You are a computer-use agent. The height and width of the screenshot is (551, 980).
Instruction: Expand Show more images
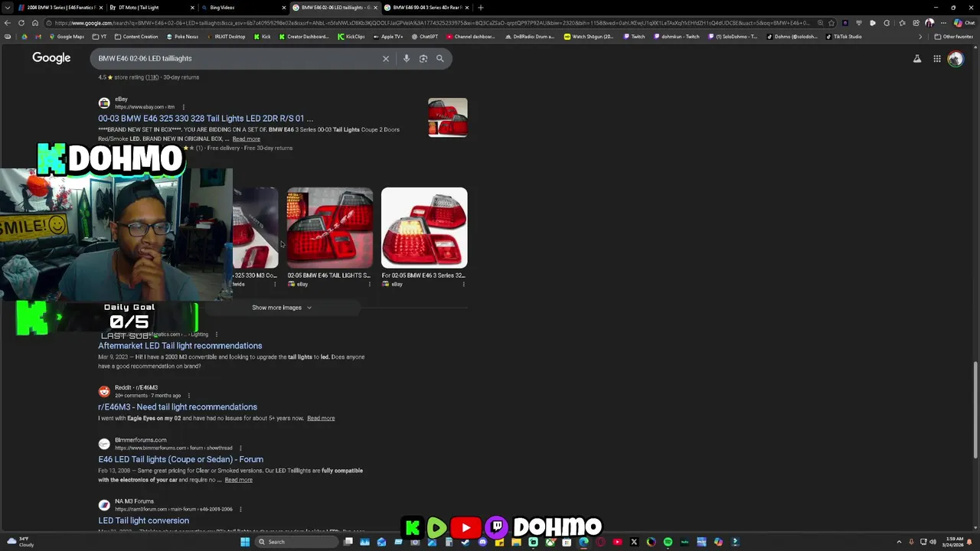point(282,308)
